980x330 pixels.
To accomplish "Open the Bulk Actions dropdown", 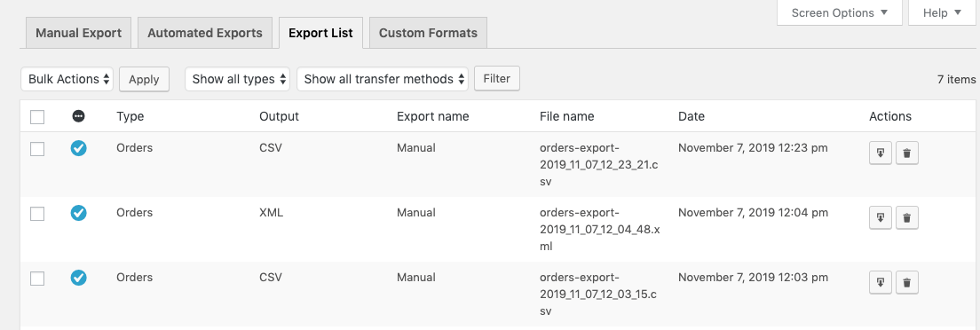I will click(x=67, y=79).
